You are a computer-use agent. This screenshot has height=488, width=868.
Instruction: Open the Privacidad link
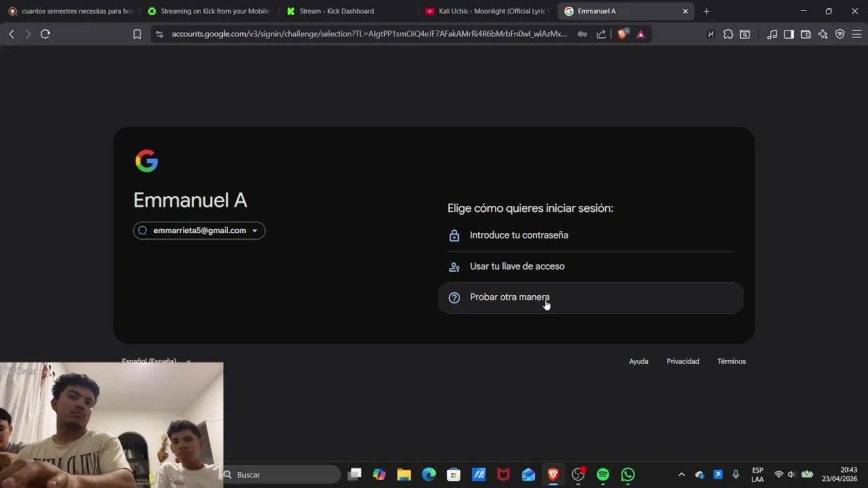[683, 361]
